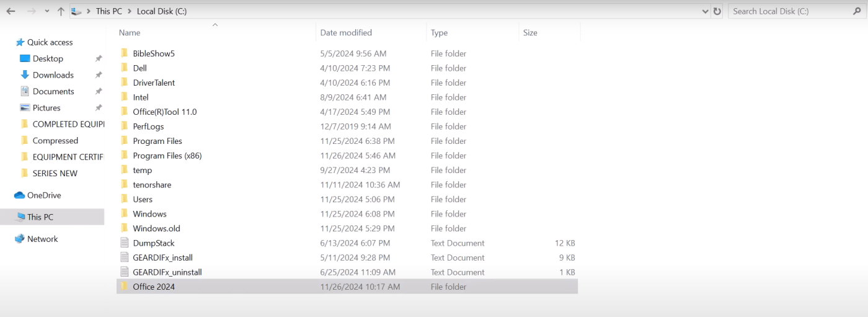Sort files by Name column header

[x=130, y=32]
